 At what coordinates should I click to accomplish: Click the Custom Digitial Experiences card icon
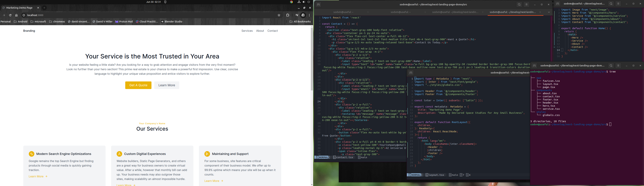(x=119, y=154)
